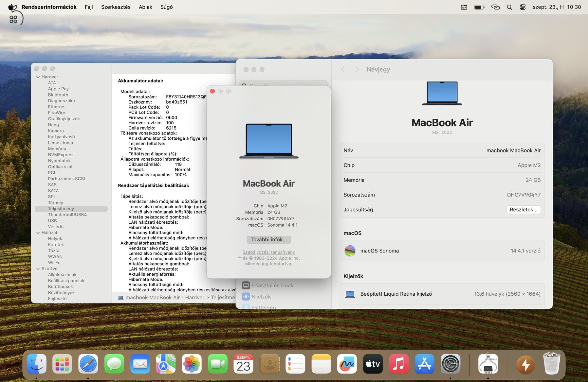Select Wi-Fi under Hálózat
Screen dimensions: 588x382
53,263
